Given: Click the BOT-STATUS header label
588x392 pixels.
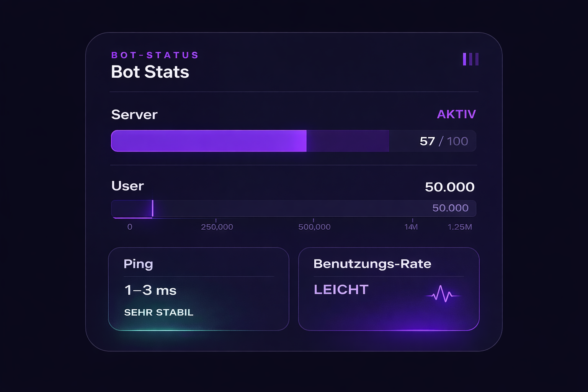Looking at the screenshot, I should [155, 55].
